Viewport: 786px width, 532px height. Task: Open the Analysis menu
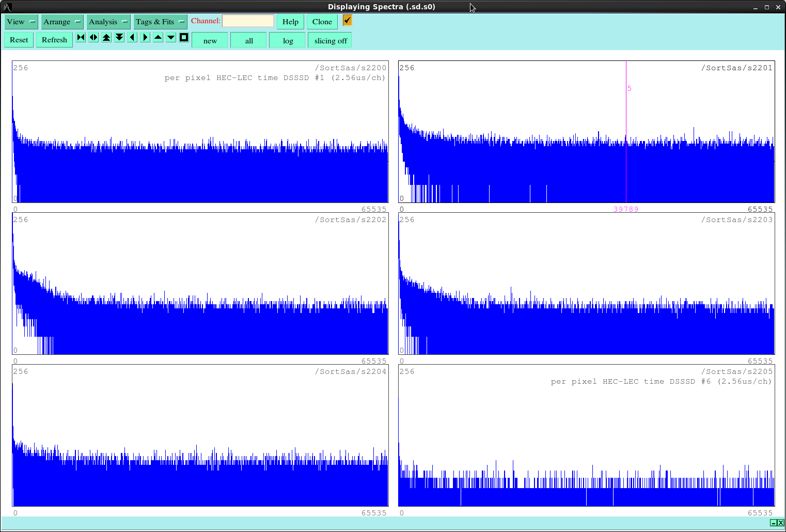pyautogui.click(x=108, y=22)
